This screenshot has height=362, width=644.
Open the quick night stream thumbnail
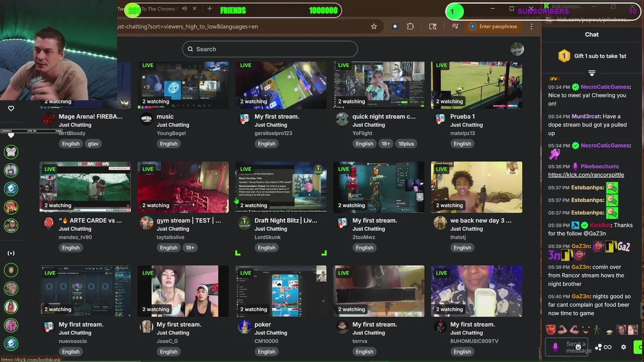coord(379,85)
